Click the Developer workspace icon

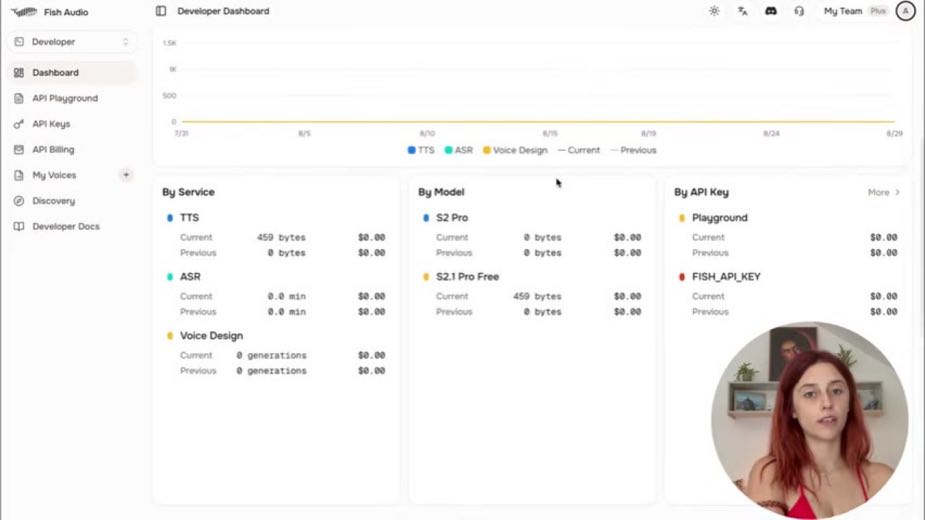19,42
